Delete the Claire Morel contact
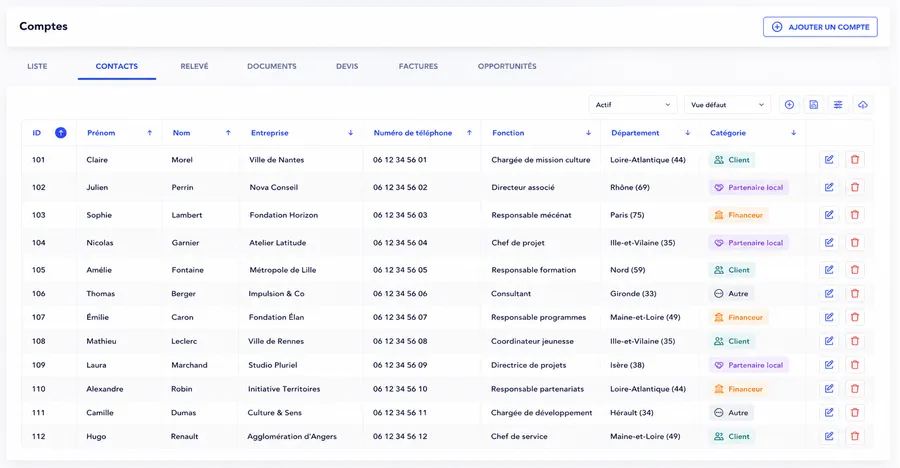Viewport: 900px width, 468px height. pos(855,160)
